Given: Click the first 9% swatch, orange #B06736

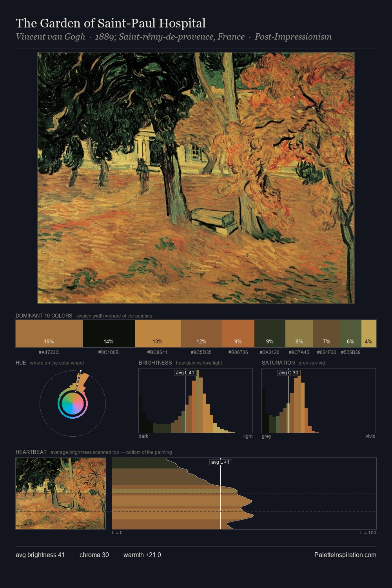Looking at the screenshot, I should point(238,334).
